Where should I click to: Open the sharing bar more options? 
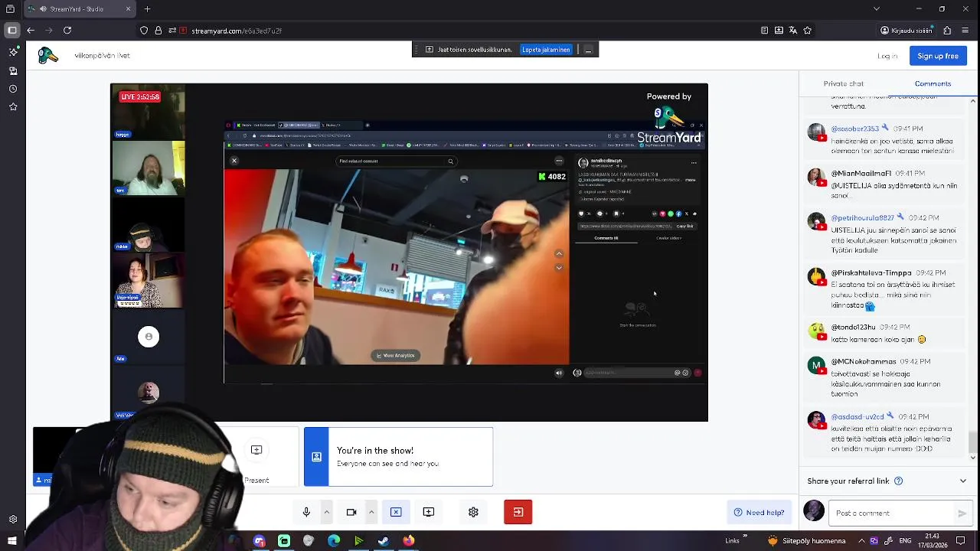[588, 50]
